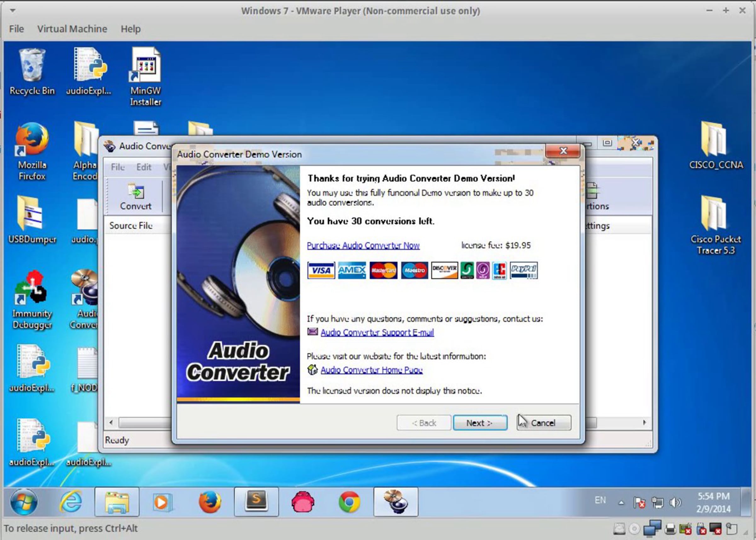
Task: Open VMware Player's File menu
Action: point(16,29)
